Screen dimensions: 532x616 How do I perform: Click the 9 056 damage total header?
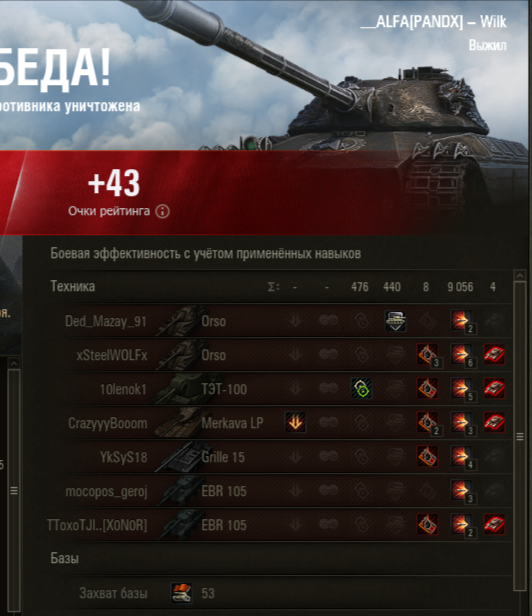coord(460,287)
